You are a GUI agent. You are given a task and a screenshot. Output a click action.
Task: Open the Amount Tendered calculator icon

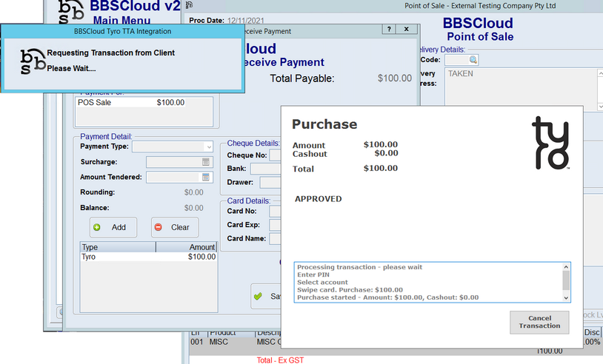coord(206,178)
